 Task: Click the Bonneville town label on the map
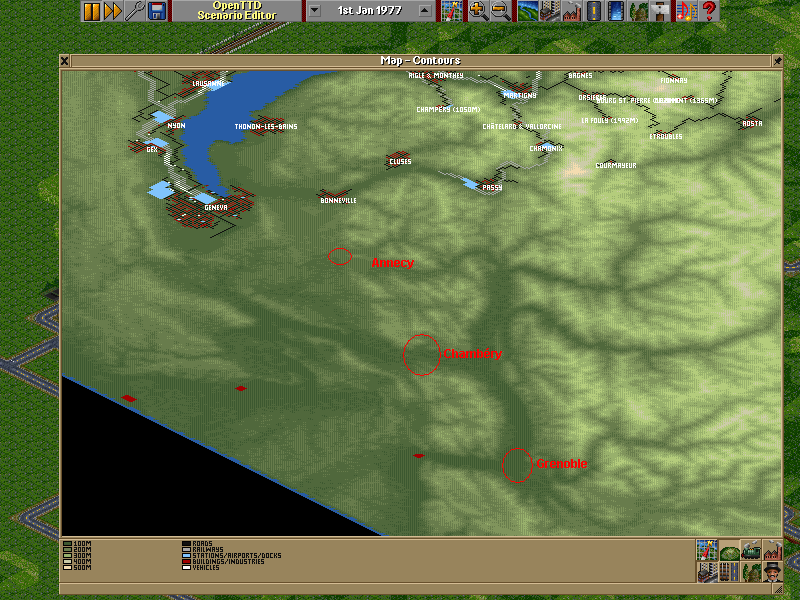338,201
